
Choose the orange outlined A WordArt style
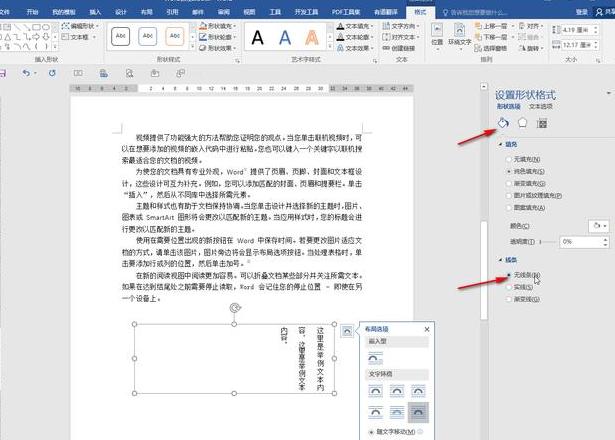coord(312,38)
